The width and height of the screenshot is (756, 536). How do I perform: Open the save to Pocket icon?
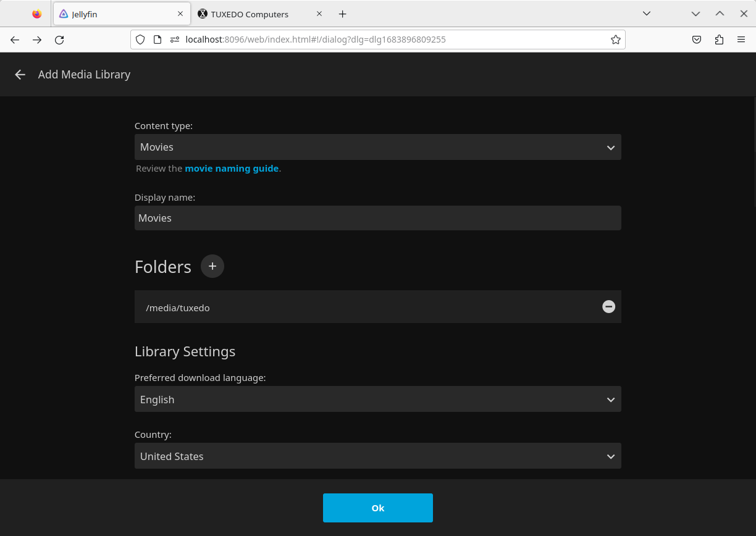point(696,40)
